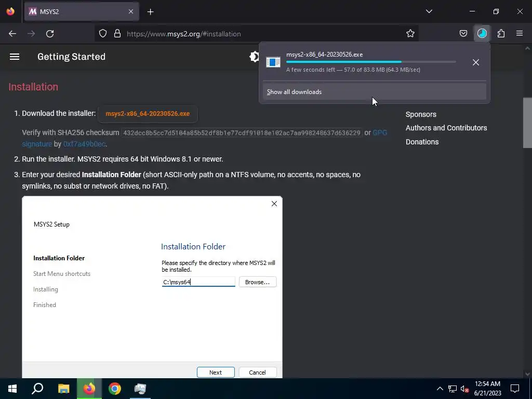The image size is (532, 399).
Task: Open the extensions puzzle icon
Action: pyautogui.click(x=501, y=34)
